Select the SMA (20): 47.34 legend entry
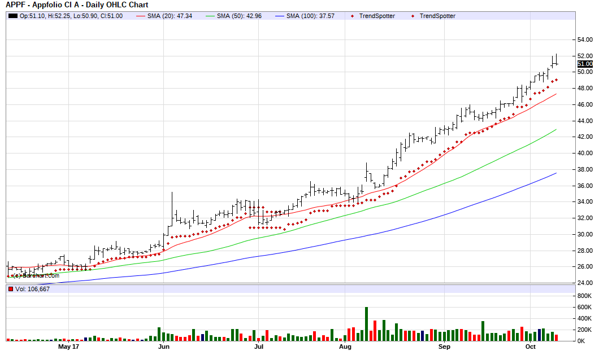Image resolution: width=599 pixels, height=364 pixels. tap(170, 16)
